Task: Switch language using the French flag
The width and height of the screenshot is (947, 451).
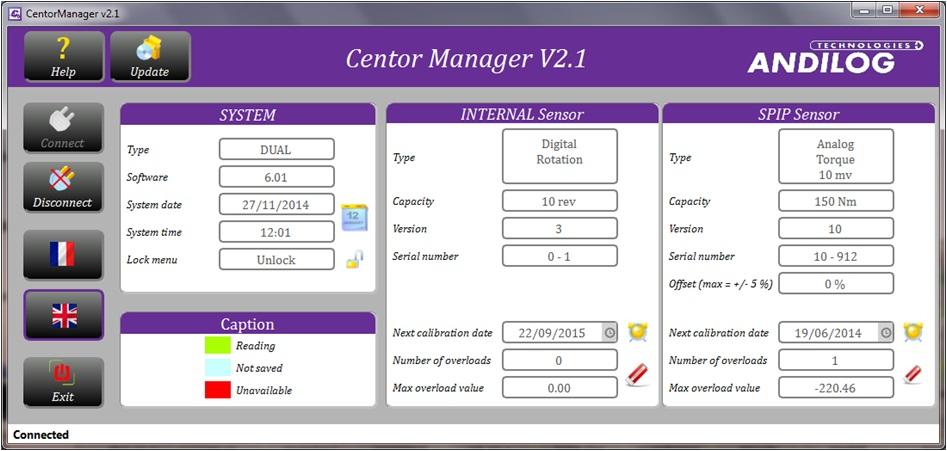Action: click(x=63, y=255)
